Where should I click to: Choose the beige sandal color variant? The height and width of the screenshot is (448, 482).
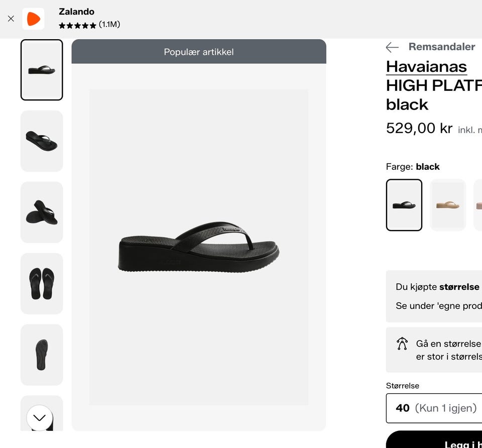(x=447, y=205)
